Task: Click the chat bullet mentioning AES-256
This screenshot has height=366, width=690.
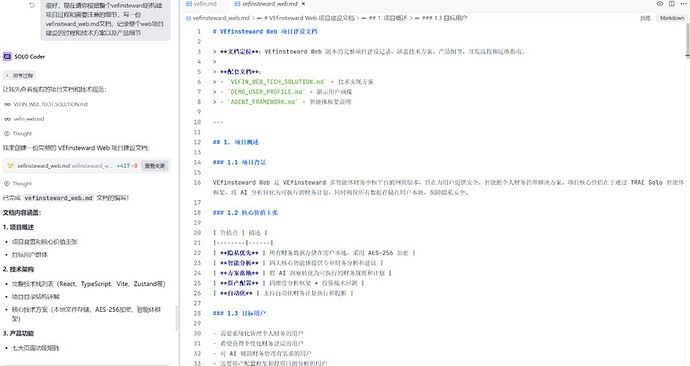Action: [x=87, y=314]
